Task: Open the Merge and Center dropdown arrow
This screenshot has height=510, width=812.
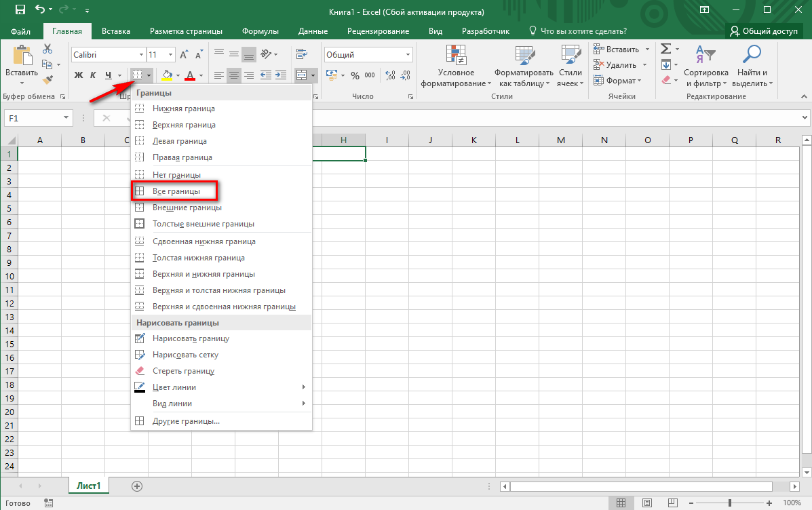Action: [x=313, y=75]
